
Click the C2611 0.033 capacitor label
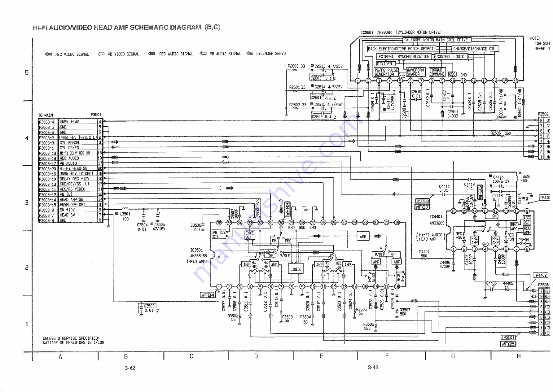(453, 114)
